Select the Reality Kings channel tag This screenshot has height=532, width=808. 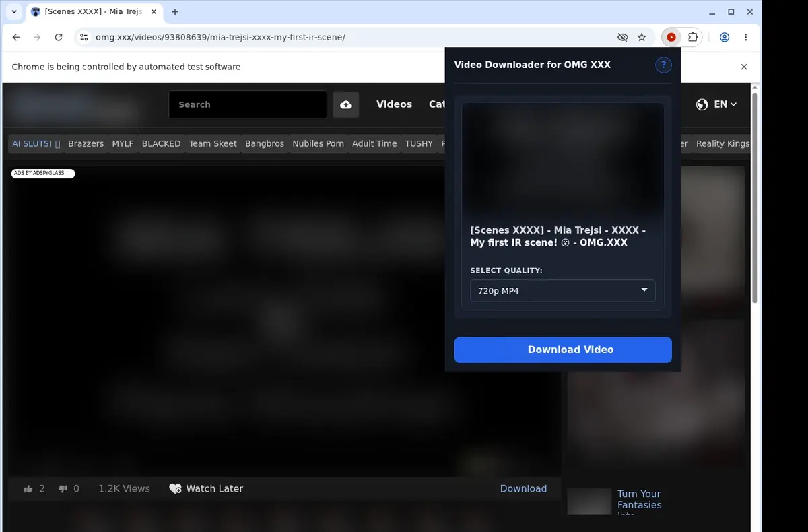pos(722,143)
